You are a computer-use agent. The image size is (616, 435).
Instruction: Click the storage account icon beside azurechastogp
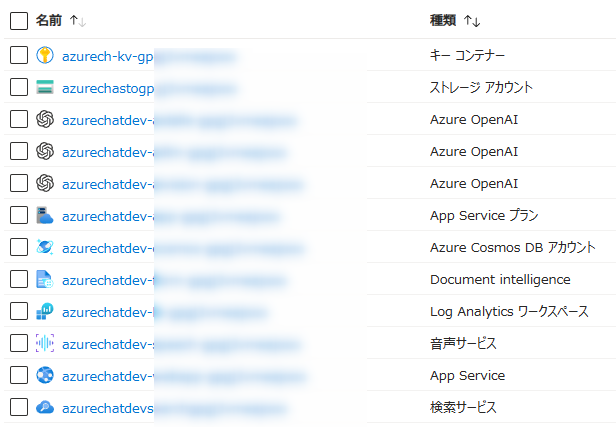coord(45,87)
